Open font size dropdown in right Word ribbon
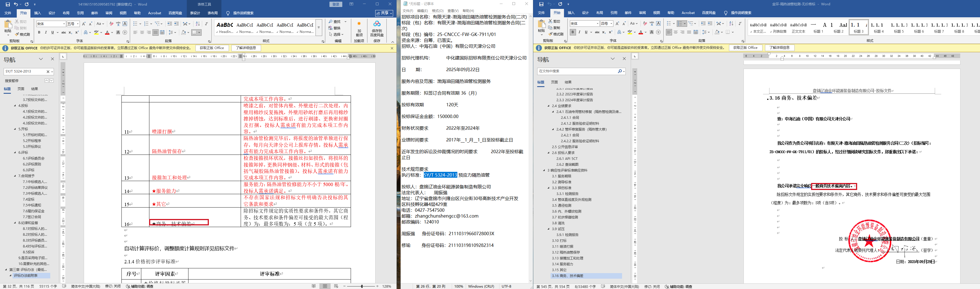 point(611,24)
